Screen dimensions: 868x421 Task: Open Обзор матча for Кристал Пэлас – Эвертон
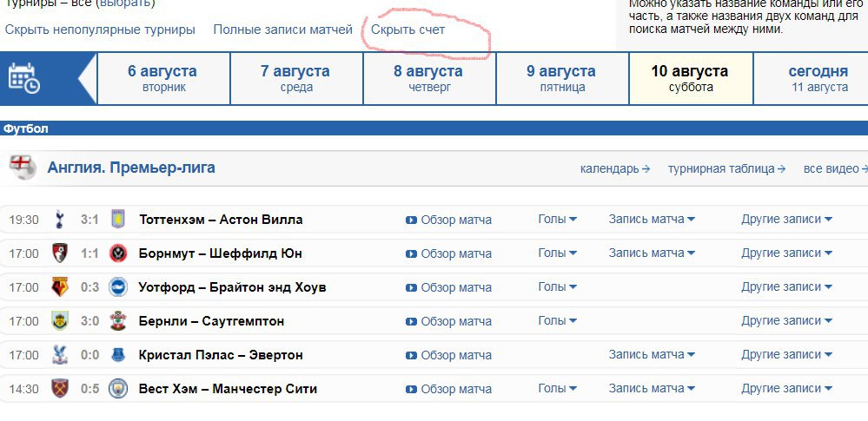click(456, 355)
